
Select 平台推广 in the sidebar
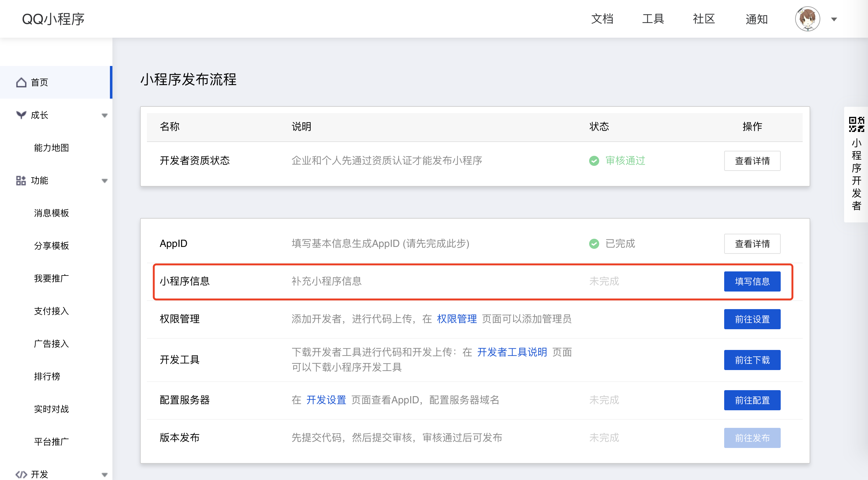coord(51,442)
